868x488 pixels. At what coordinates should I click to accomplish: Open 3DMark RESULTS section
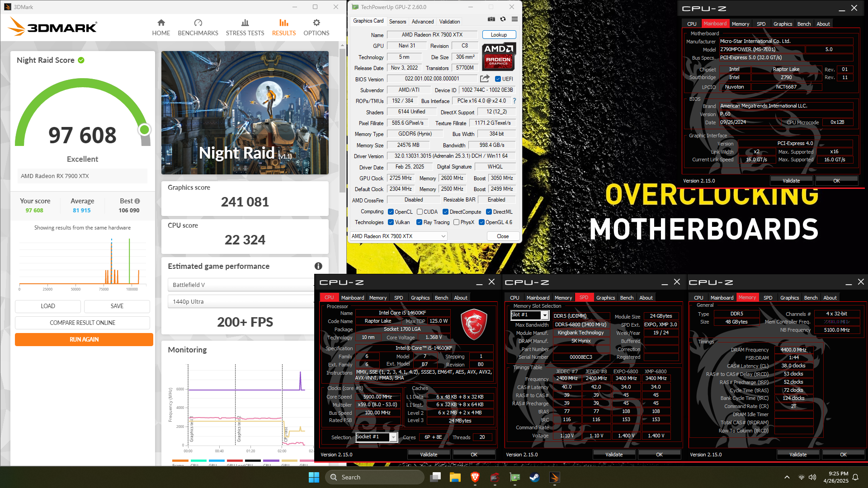pos(284,28)
